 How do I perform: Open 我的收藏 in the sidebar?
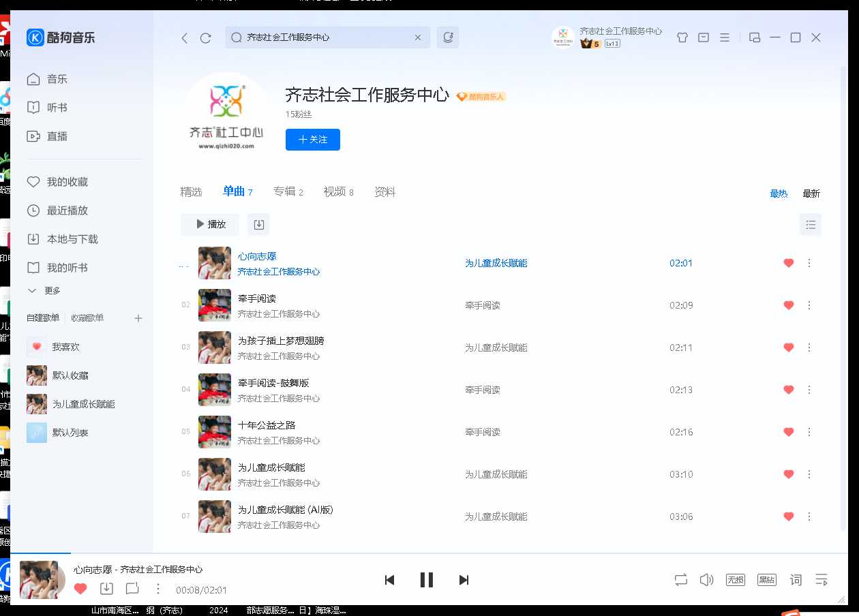[x=58, y=182]
